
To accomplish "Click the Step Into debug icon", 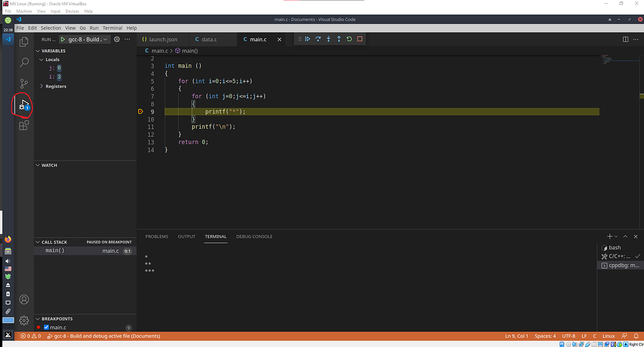I will [328, 39].
